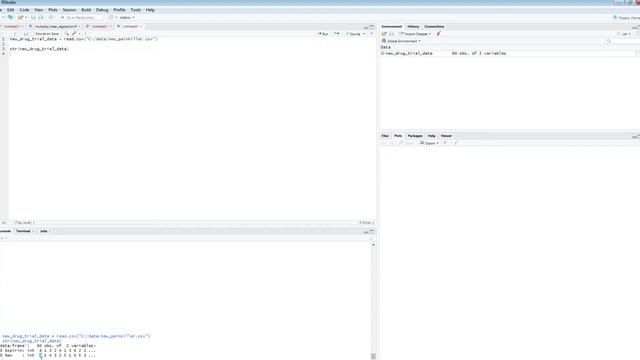
Task: Click the Re-run previous code icon
Action: [x=337, y=34]
